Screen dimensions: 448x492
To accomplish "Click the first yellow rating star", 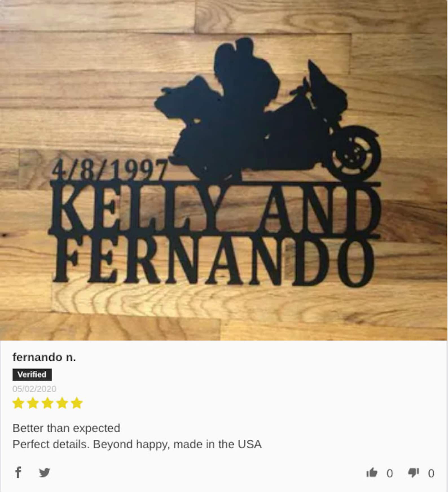I will click(x=18, y=403).
